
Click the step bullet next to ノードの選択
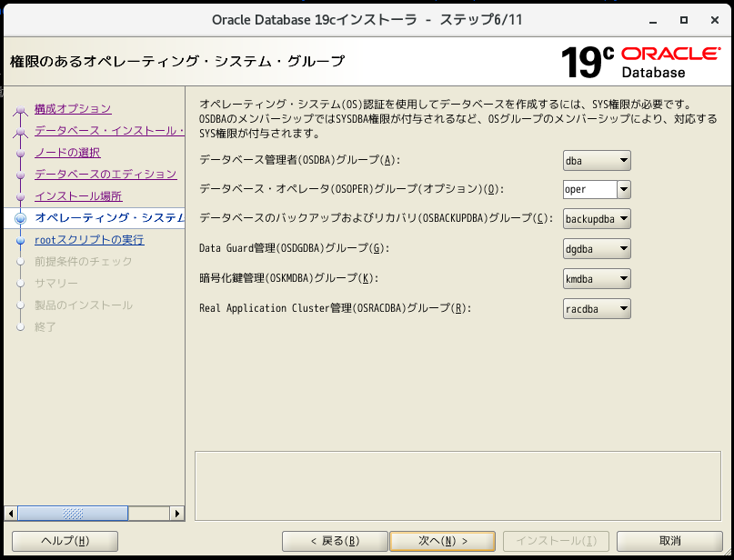(x=20, y=153)
